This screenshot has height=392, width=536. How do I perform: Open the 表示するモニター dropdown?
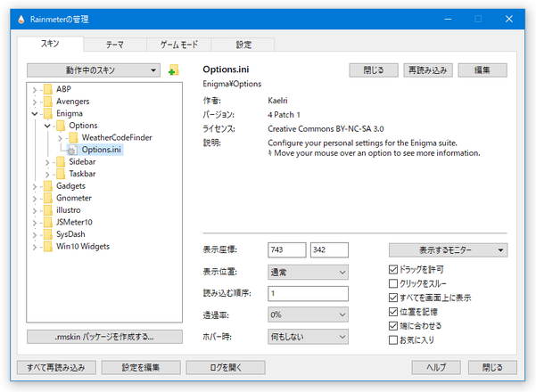(x=448, y=250)
